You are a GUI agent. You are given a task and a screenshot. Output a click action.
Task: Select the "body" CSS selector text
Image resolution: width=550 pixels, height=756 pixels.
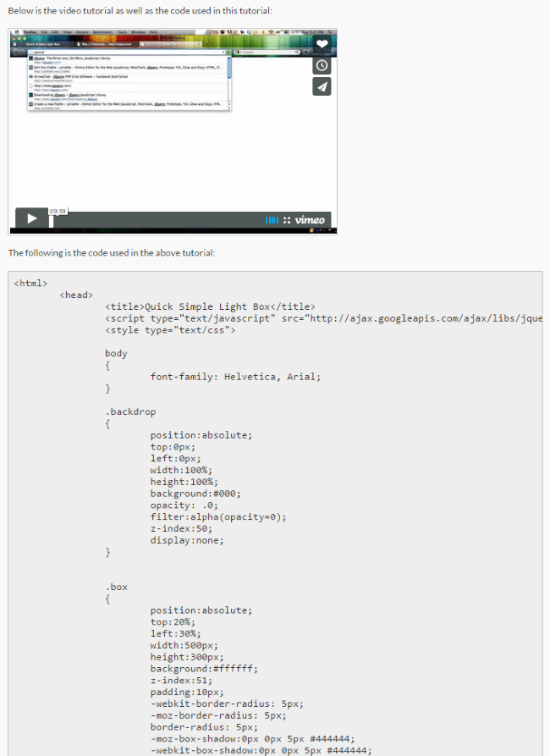coord(116,353)
